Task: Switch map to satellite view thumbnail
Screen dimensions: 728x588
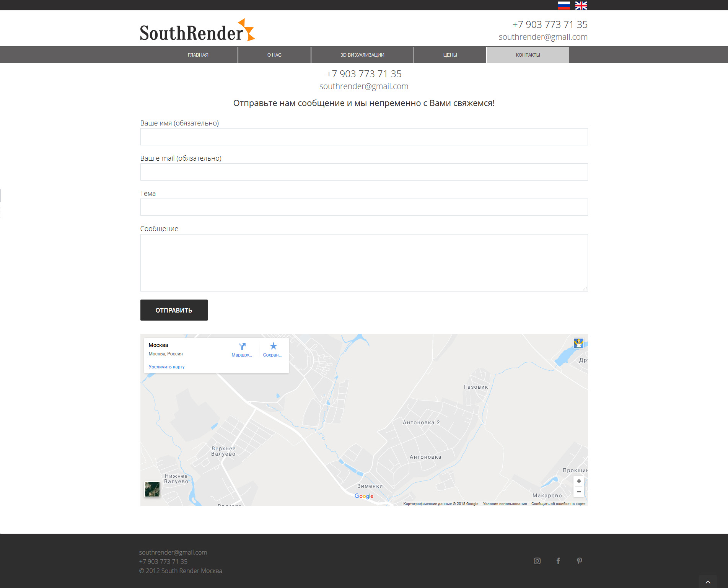Action: [152, 489]
